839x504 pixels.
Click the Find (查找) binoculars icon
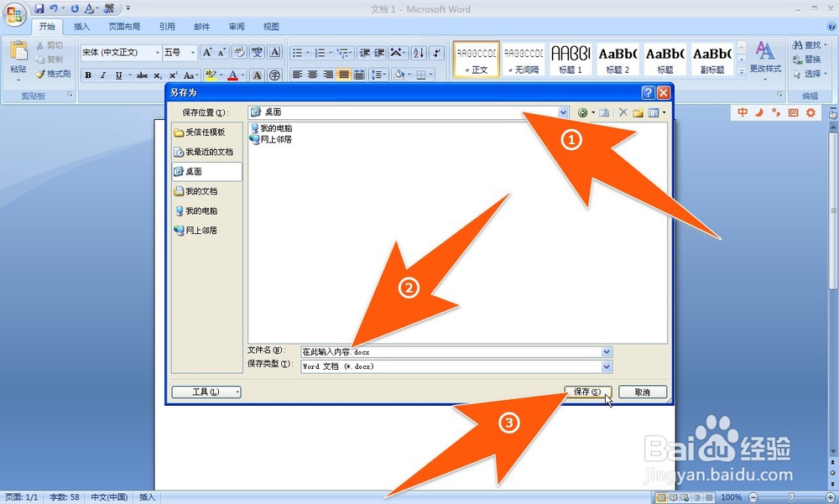797,45
